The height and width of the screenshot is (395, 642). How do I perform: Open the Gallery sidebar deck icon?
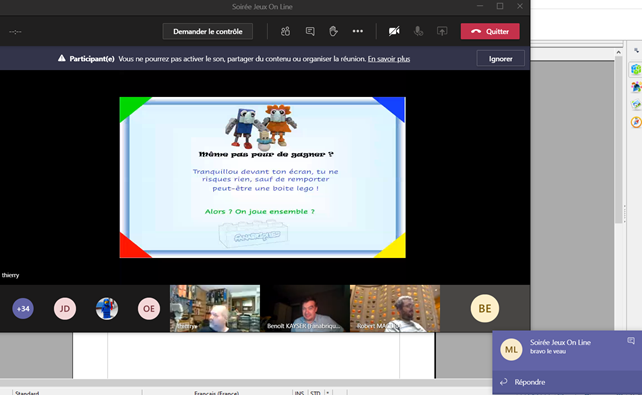click(x=636, y=104)
